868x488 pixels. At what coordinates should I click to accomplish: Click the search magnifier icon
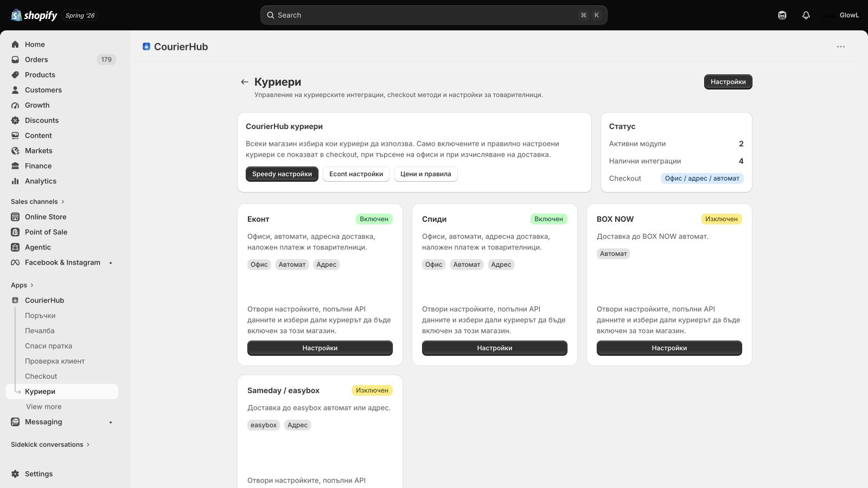point(271,15)
